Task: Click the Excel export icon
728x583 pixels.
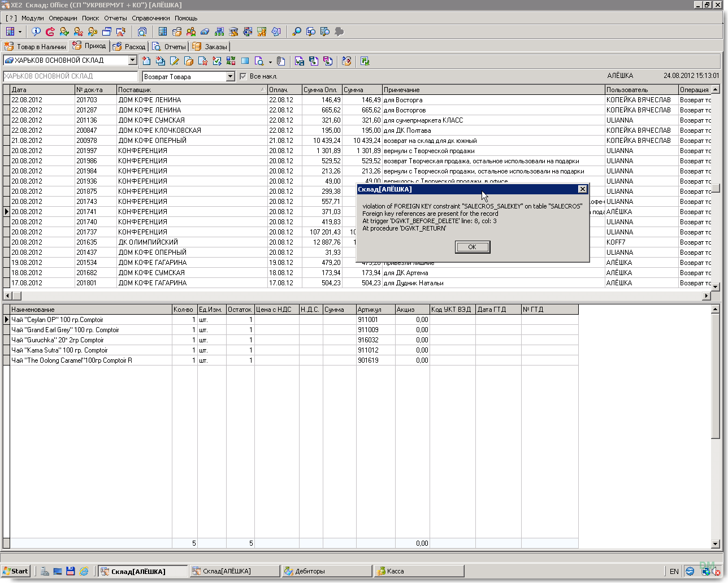Action: click(x=365, y=61)
